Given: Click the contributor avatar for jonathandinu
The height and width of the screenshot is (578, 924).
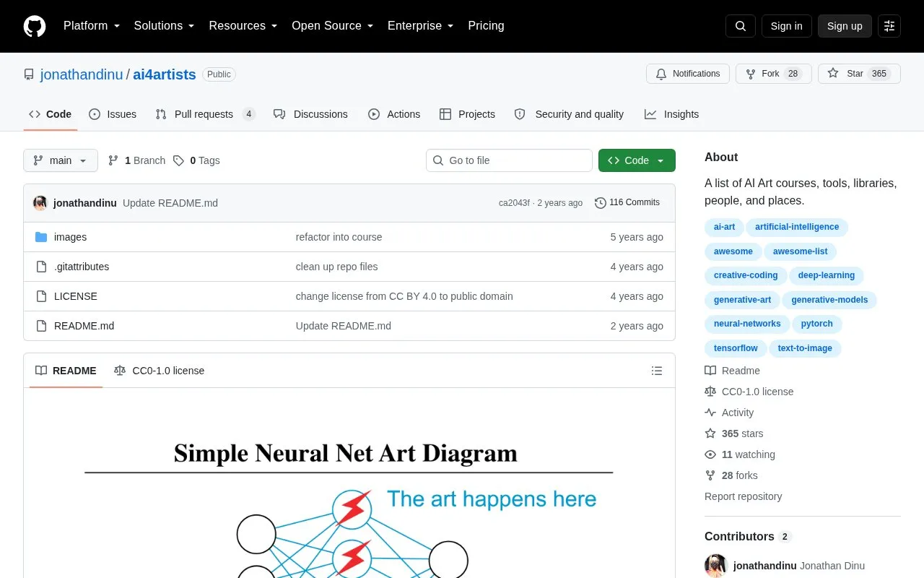Looking at the screenshot, I should pyautogui.click(x=716, y=566).
